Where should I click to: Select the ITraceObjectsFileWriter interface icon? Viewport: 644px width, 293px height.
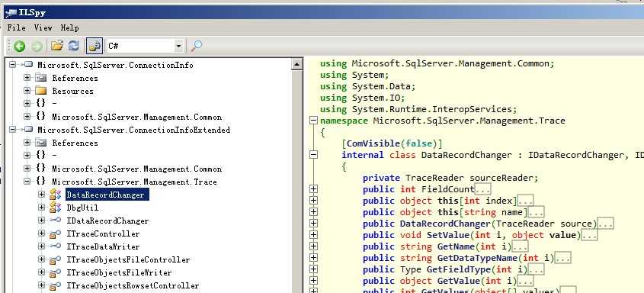click(56, 273)
